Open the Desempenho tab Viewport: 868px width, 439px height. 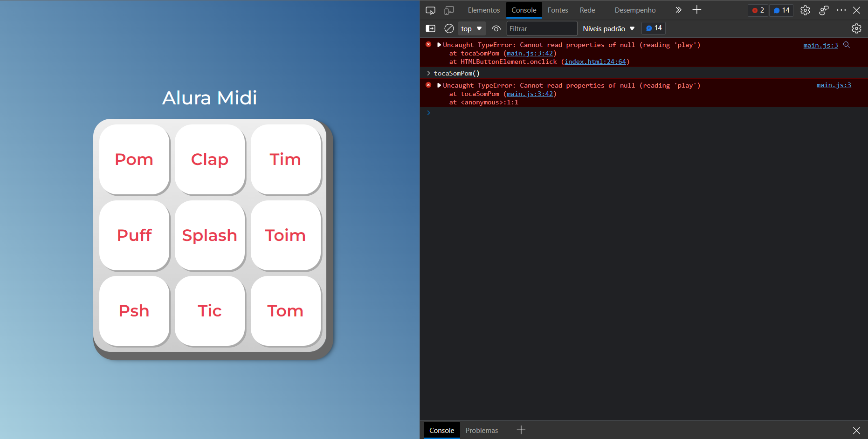(x=635, y=10)
